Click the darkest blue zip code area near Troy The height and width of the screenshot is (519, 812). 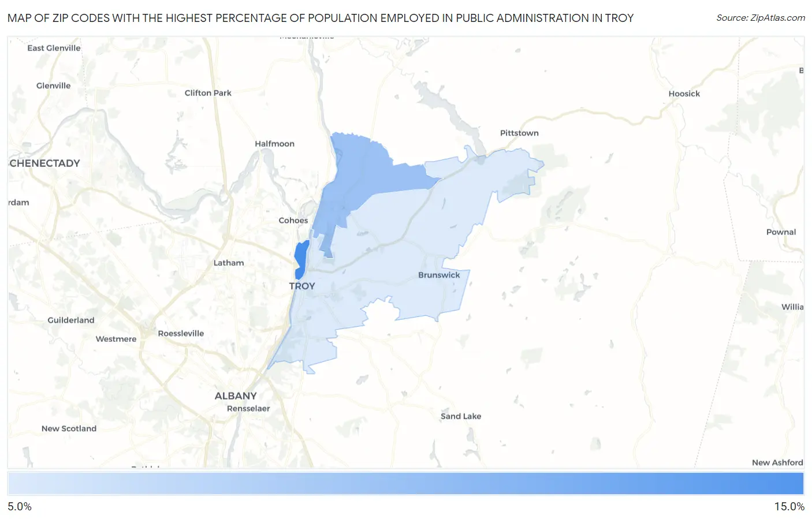tap(301, 260)
